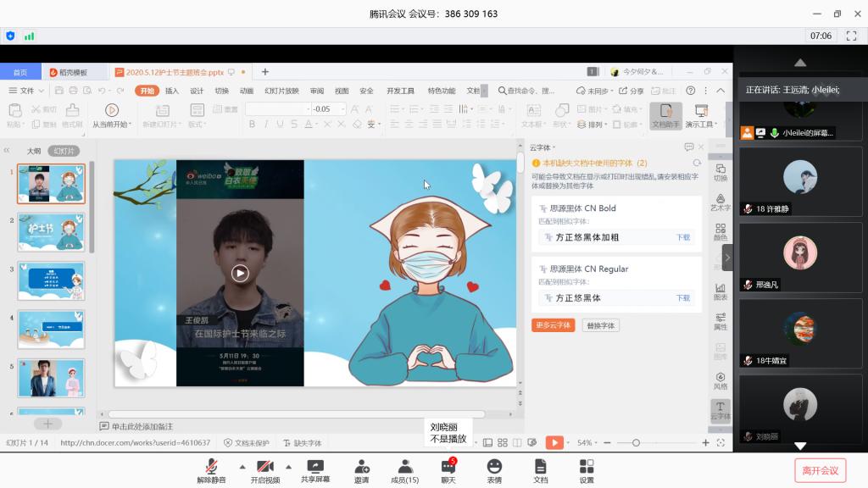Image resolution: width=868 pixels, height=488 pixels.
Task: Open the Chart (图表) sidebar icon
Action: (721, 291)
